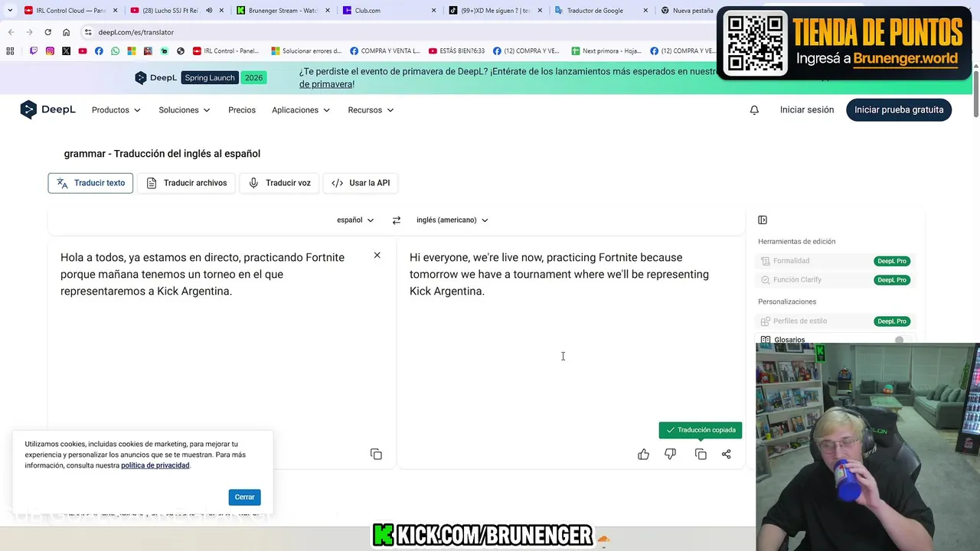Go to browser home page
This screenshot has width=980, height=551.
(x=67, y=32)
